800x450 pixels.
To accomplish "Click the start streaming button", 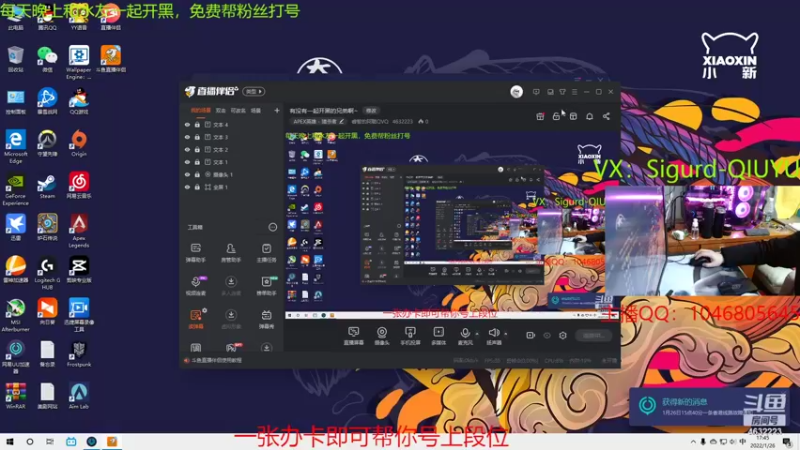I will point(594,335).
